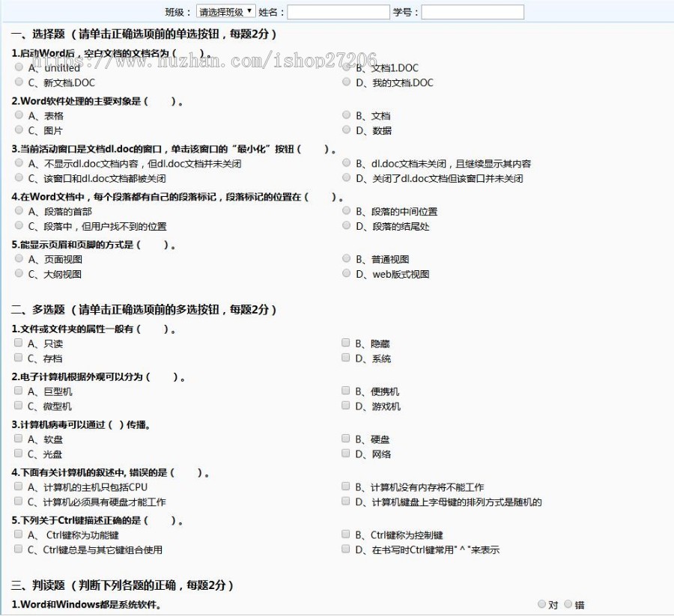Select radio A、段落的首部
This screenshot has height=616, width=674.
(x=19, y=210)
